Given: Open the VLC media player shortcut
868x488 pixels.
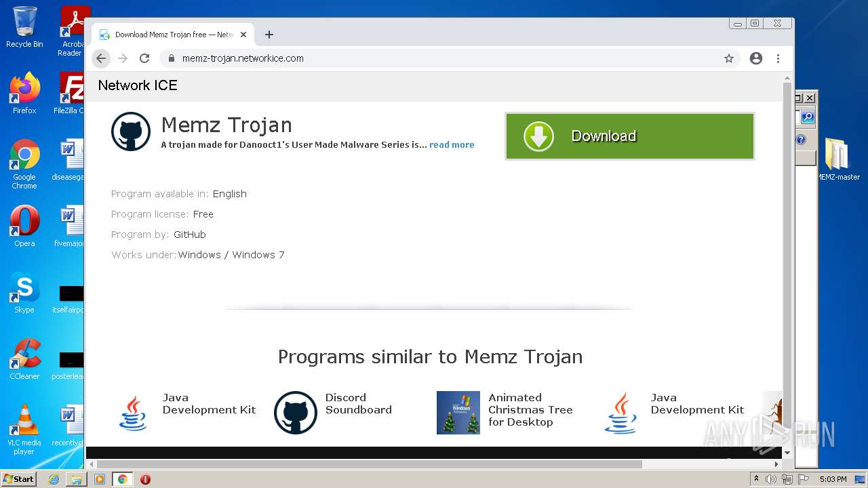Looking at the screenshot, I should pyautogui.click(x=24, y=430).
